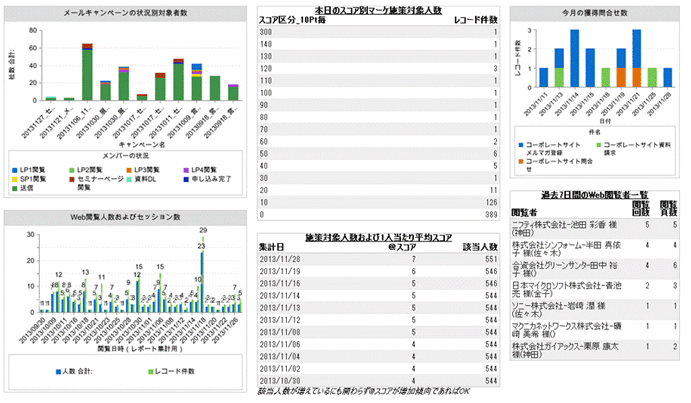Screen dimensions: 691x403
Task: Open the 過去7日間のWeb閲覧者一覧 report title link
Action: 594,195
